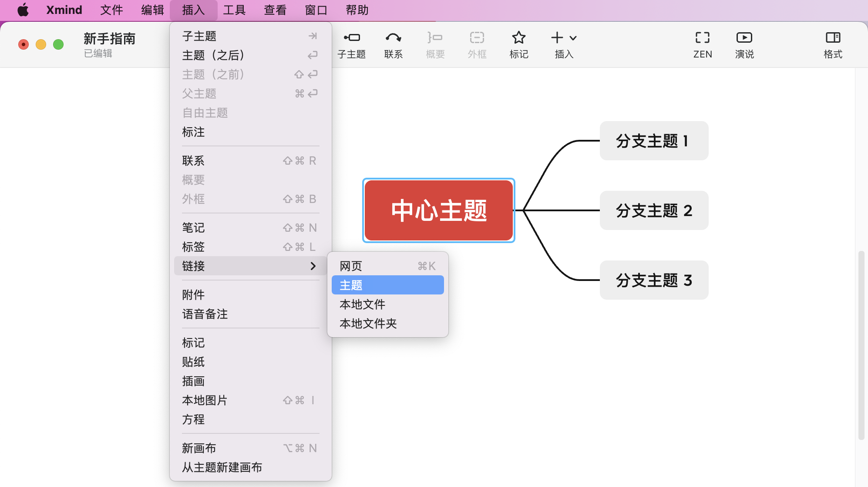This screenshot has width=868, height=487.
Task: Choose 本地文件 link option
Action: point(387,304)
